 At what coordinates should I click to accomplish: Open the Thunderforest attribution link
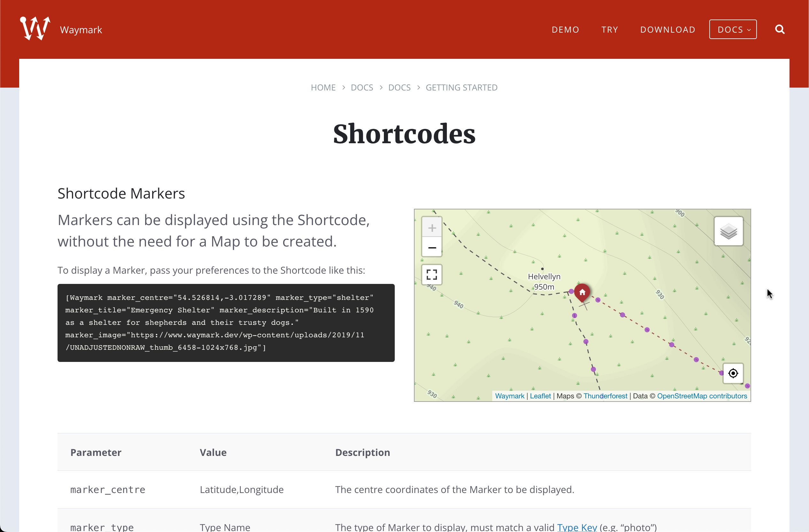(x=605, y=396)
